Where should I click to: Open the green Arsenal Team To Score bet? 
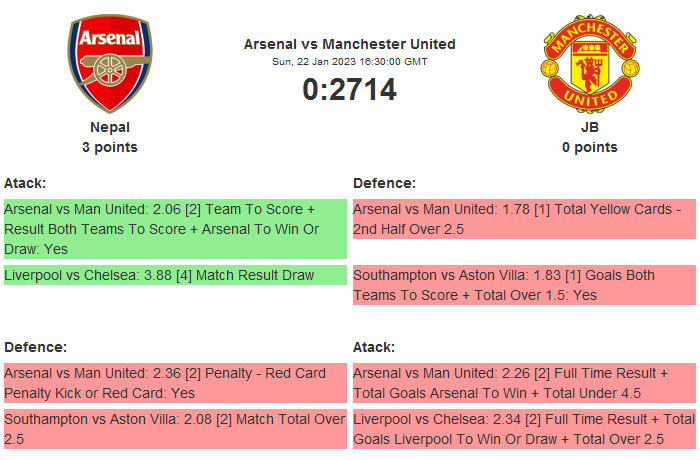[175, 228]
